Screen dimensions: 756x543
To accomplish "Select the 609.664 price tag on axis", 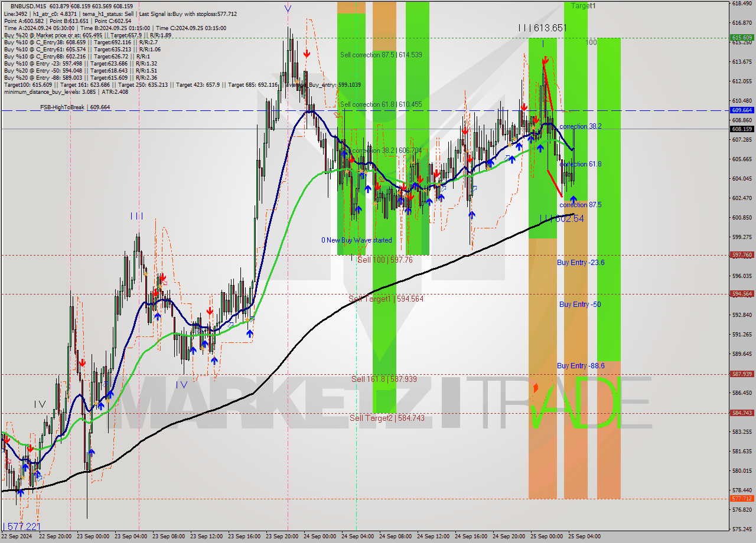I will [x=742, y=110].
